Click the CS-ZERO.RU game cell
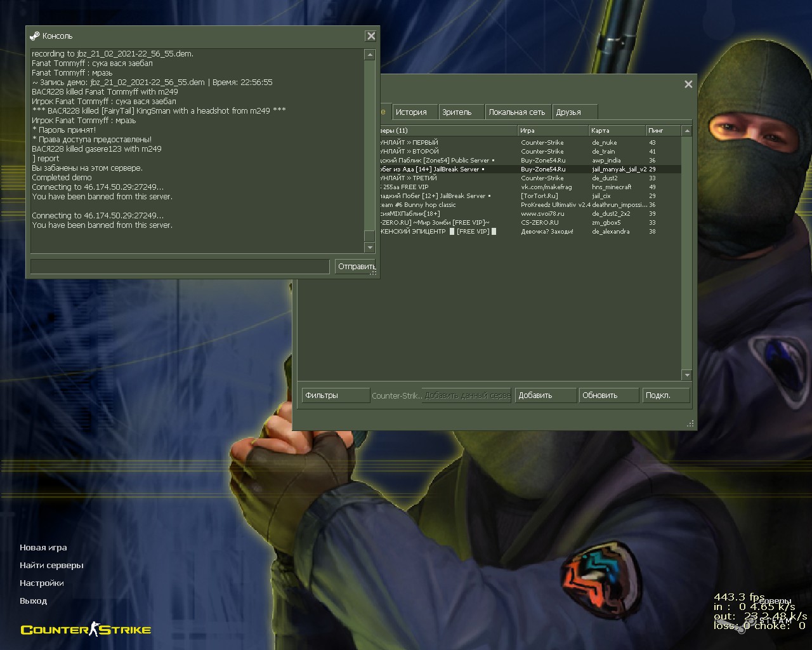The image size is (812, 650). [540, 223]
